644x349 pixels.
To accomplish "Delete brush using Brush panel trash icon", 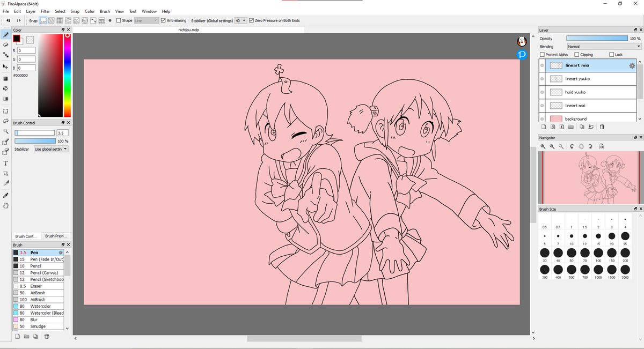I will [x=47, y=336].
